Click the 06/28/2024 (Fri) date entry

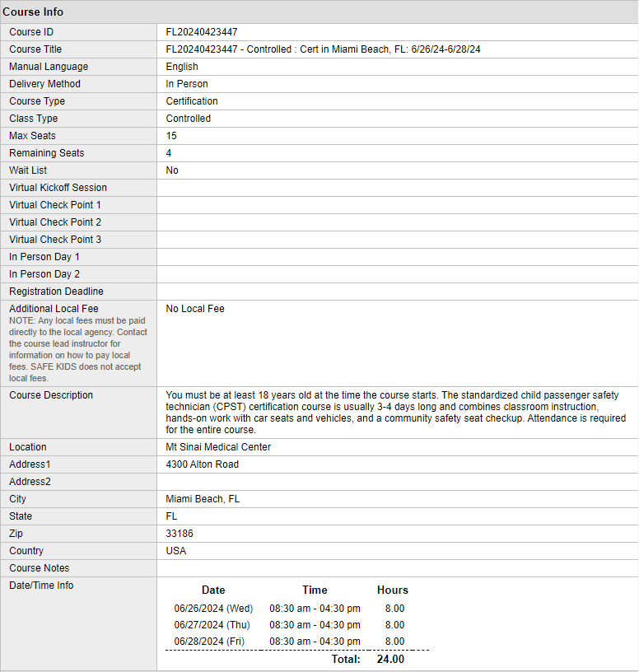coord(209,642)
